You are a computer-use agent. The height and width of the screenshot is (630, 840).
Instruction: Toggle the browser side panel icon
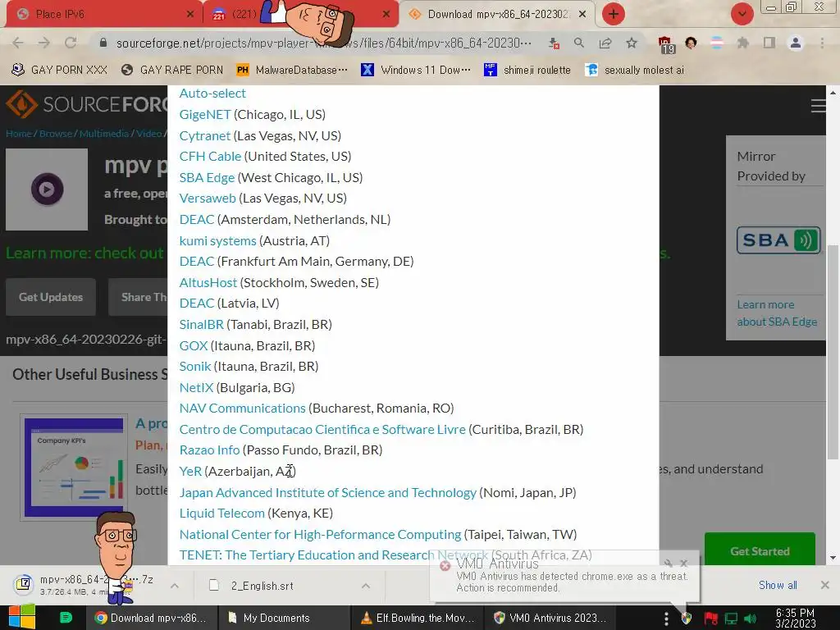769,43
